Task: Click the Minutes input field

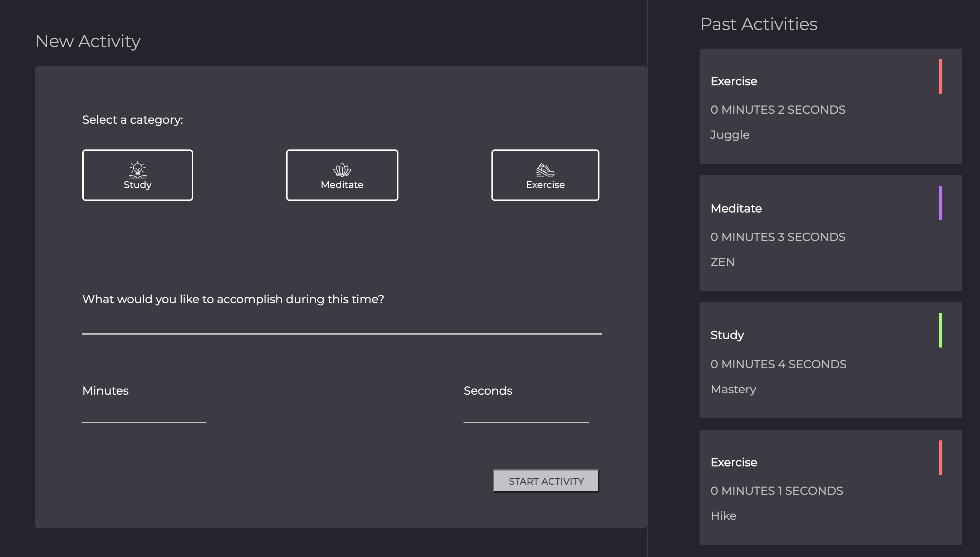Action: (x=144, y=413)
